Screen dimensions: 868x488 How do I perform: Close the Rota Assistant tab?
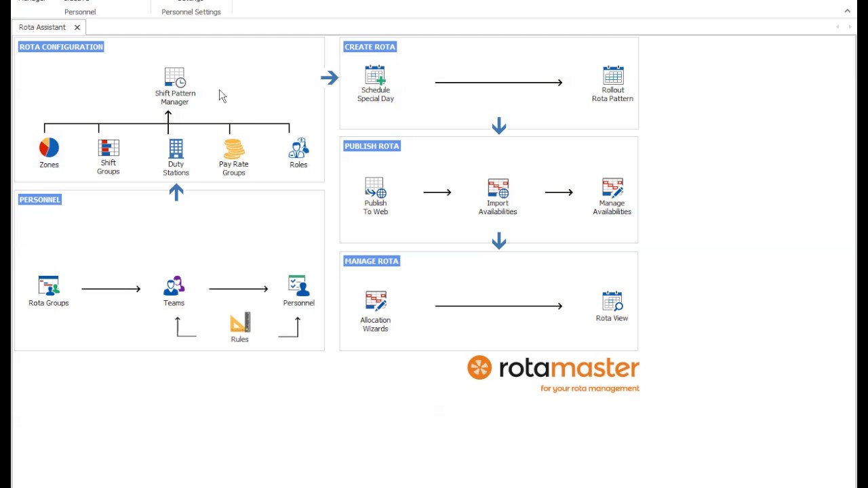coord(77,27)
